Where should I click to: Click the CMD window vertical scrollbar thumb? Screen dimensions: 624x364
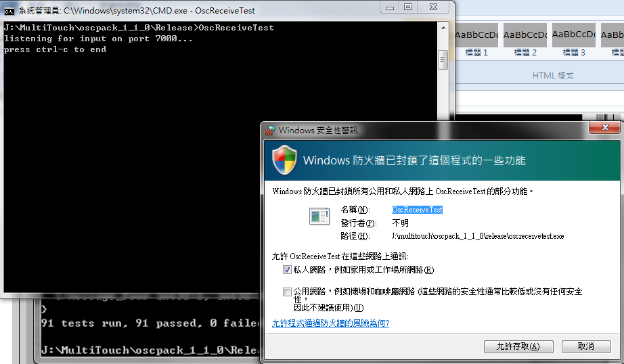point(443,60)
